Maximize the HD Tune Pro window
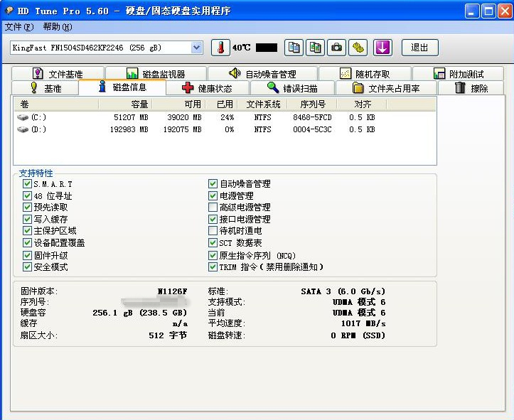514x420 pixels. [488, 11]
